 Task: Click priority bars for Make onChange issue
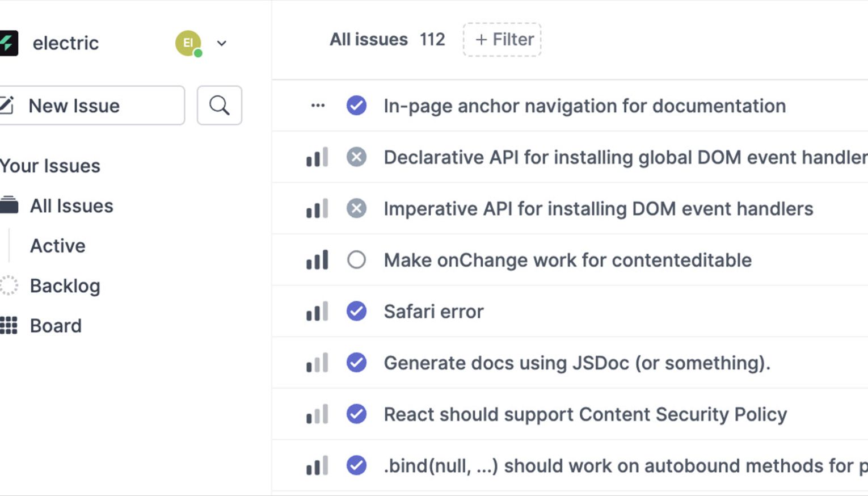point(317,260)
